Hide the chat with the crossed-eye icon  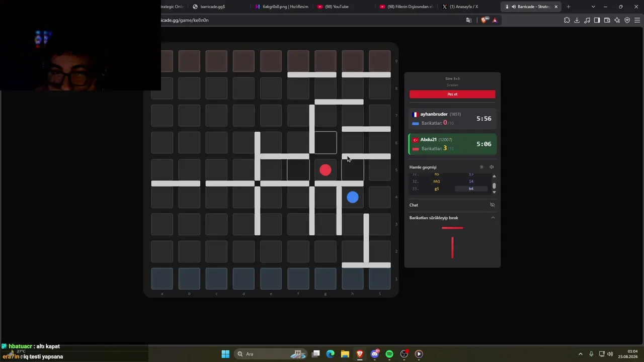[x=493, y=205]
